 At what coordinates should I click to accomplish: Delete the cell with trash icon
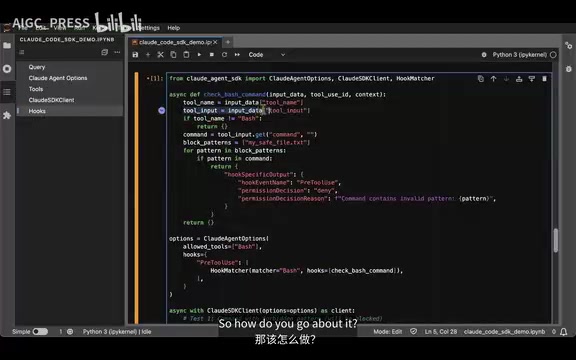[x=544, y=79]
